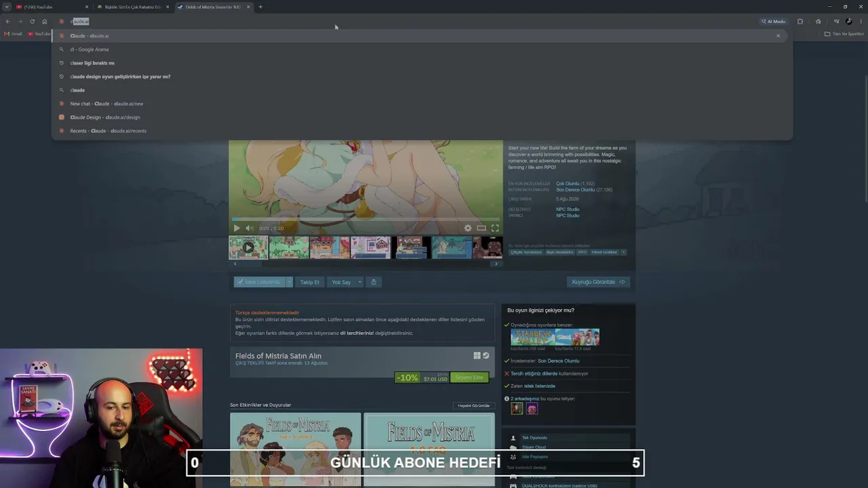Screen dimensions: 868x488
Task: Click the AI Modu button
Action: pos(773,22)
